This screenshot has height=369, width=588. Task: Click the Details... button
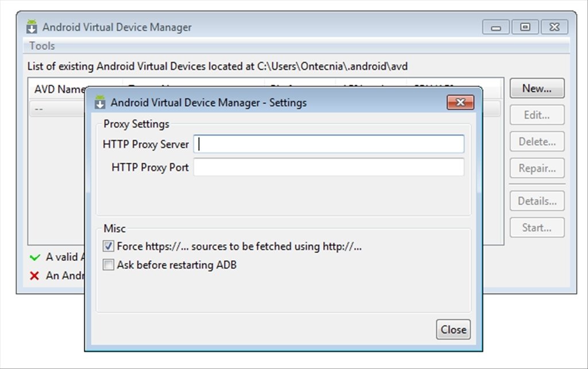pyautogui.click(x=537, y=201)
